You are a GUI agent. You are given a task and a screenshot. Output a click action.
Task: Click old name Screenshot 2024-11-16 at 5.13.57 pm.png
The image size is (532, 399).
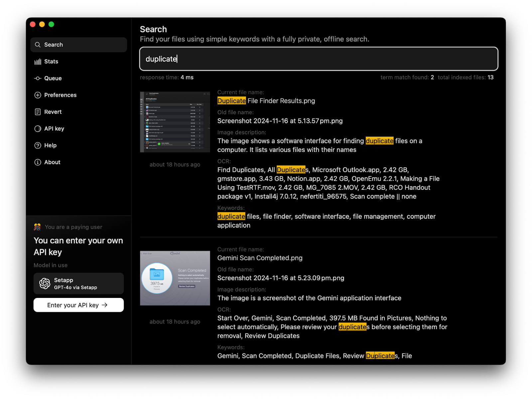pos(280,121)
